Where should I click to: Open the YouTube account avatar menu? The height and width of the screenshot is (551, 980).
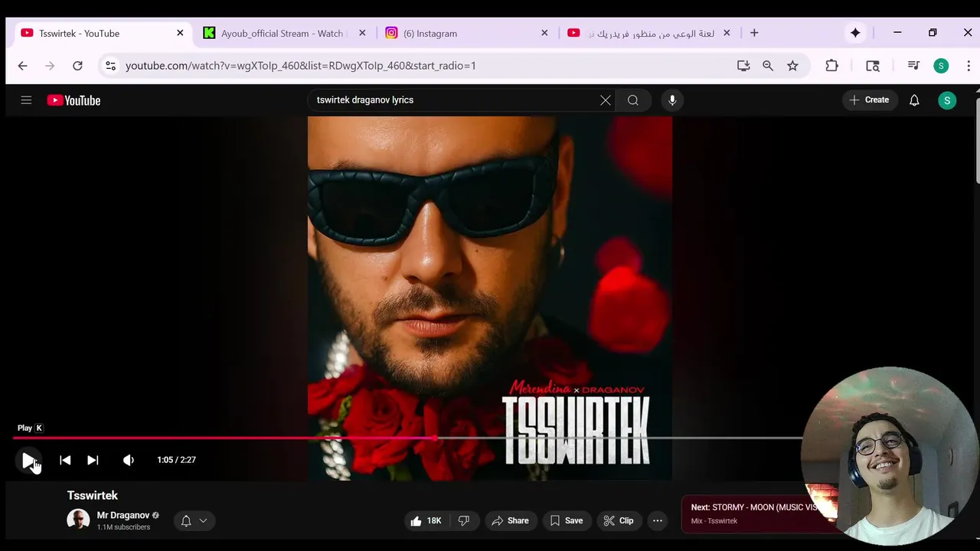[947, 100]
